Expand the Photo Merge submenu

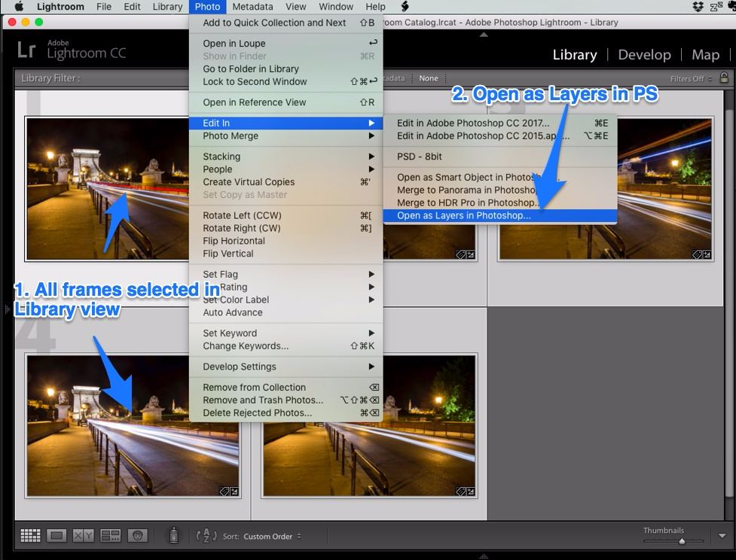pyautogui.click(x=286, y=136)
